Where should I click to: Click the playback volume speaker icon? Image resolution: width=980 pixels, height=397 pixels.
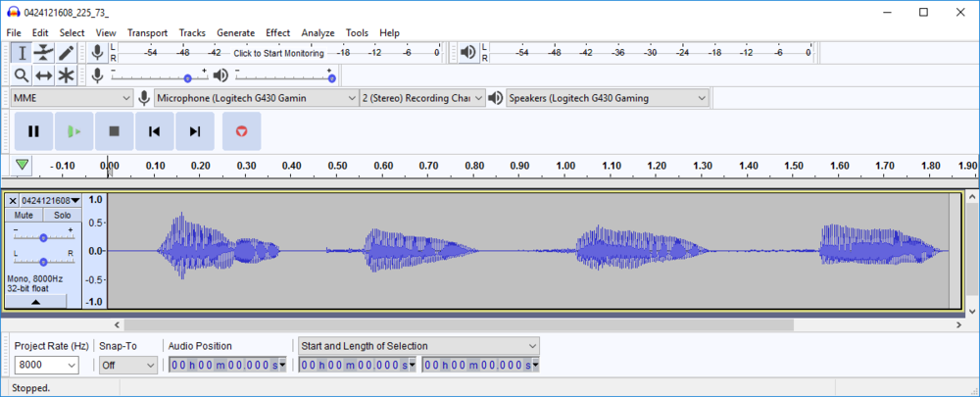point(220,75)
